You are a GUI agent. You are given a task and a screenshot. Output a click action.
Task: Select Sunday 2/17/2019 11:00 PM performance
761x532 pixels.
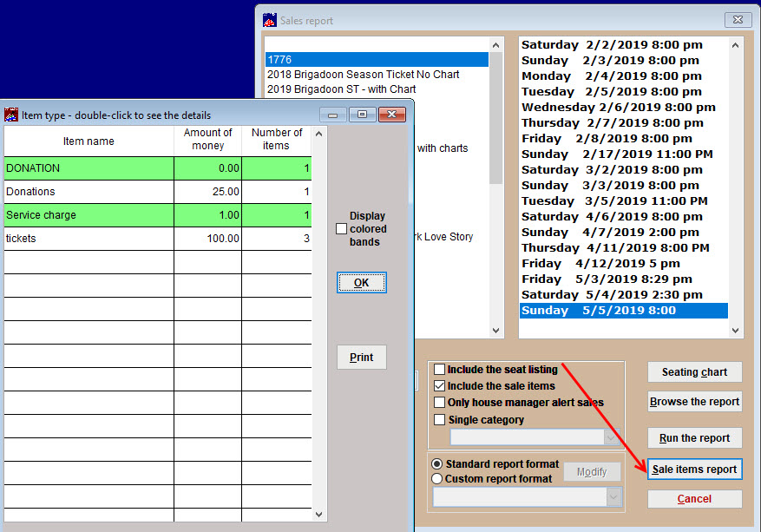point(624,154)
